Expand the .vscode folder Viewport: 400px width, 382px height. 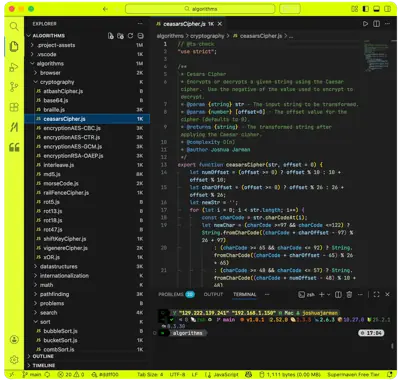click(87, 54)
